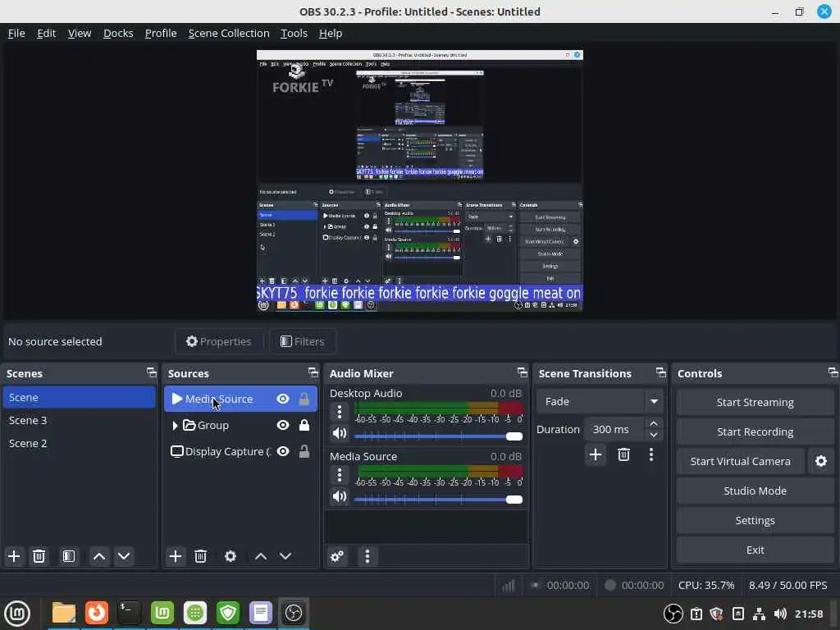This screenshot has height=630, width=840.
Task: Toggle visibility of Group source
Action: pos(283,425)
